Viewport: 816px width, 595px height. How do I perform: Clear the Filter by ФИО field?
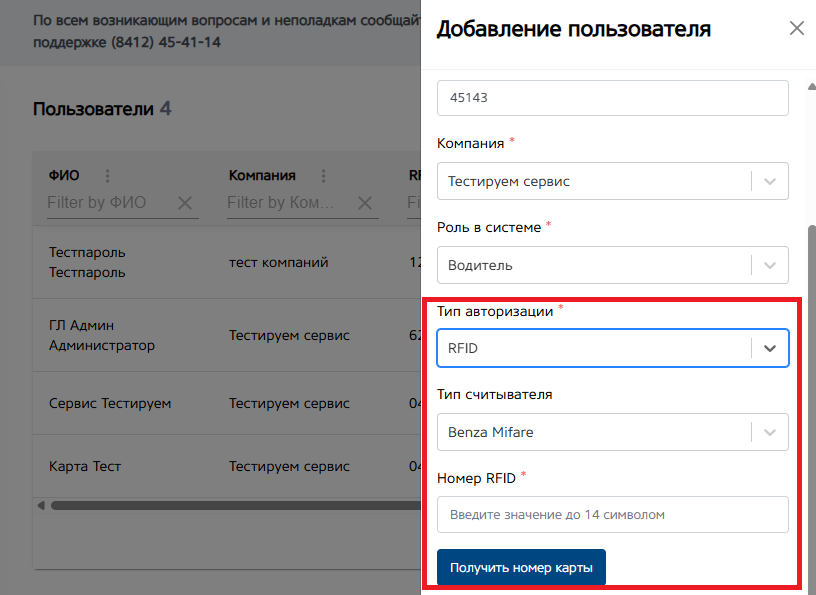(x=185, y=203)
